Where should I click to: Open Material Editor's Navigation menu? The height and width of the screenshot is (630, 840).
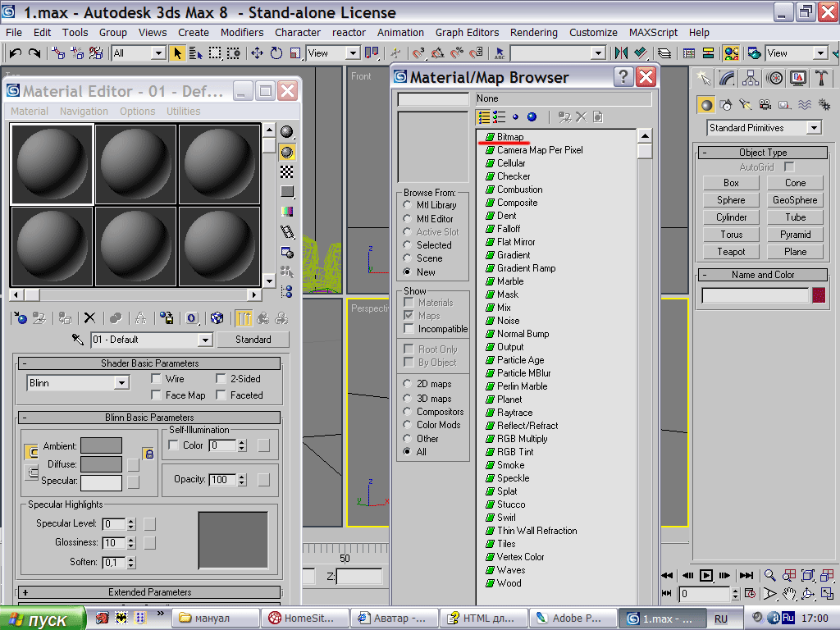[x=84, y=111]
